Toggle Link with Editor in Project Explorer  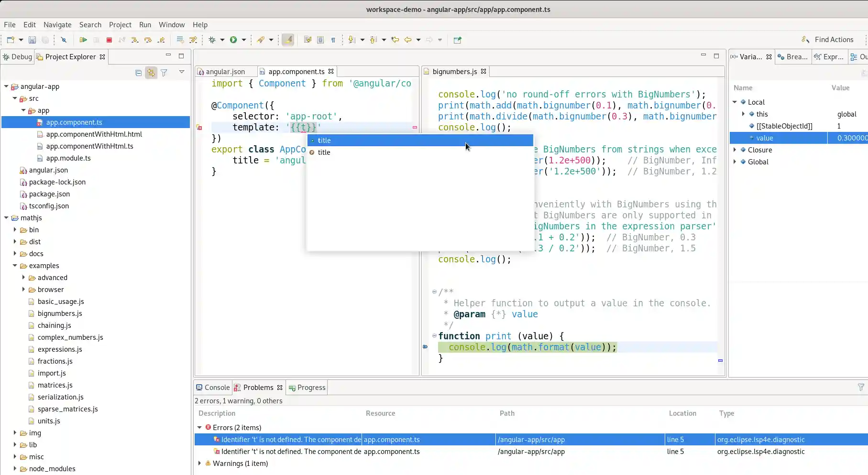pyautogui.click(x=151, y=72)
